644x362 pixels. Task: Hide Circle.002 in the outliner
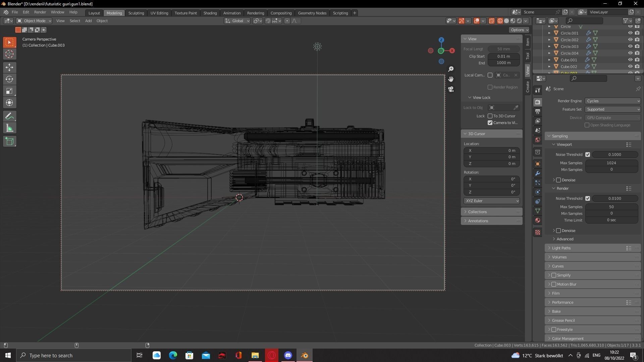point(630,40)
